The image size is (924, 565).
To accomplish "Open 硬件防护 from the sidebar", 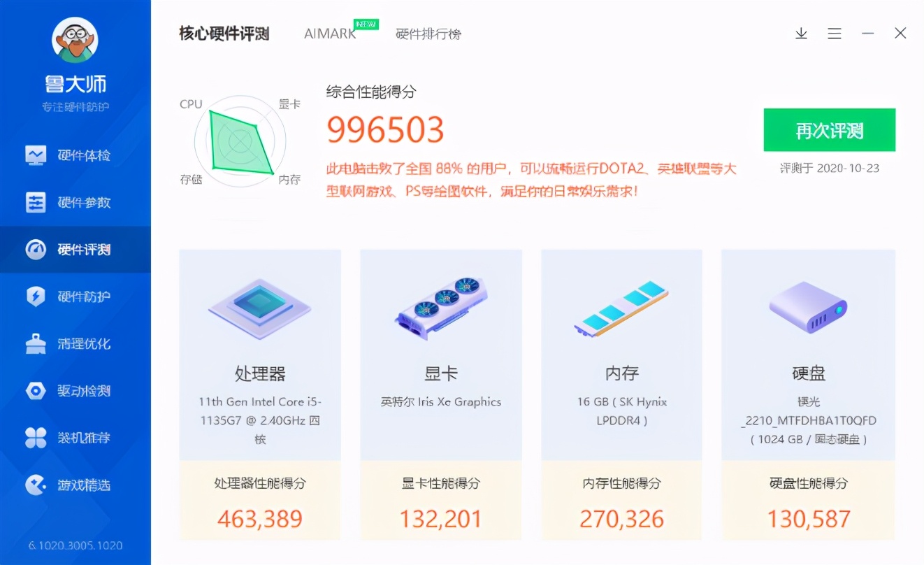I will [75, 296].
